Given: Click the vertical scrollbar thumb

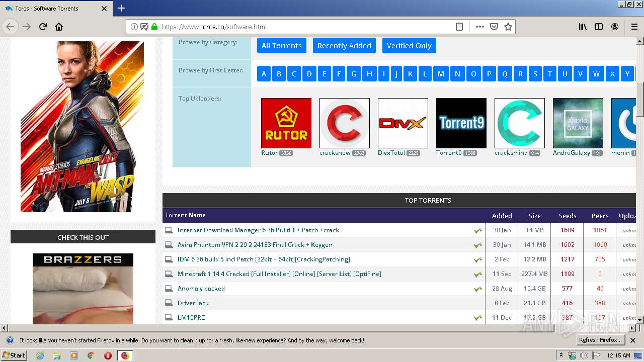Looking at the screenshot, I should [x=640, y=99].
